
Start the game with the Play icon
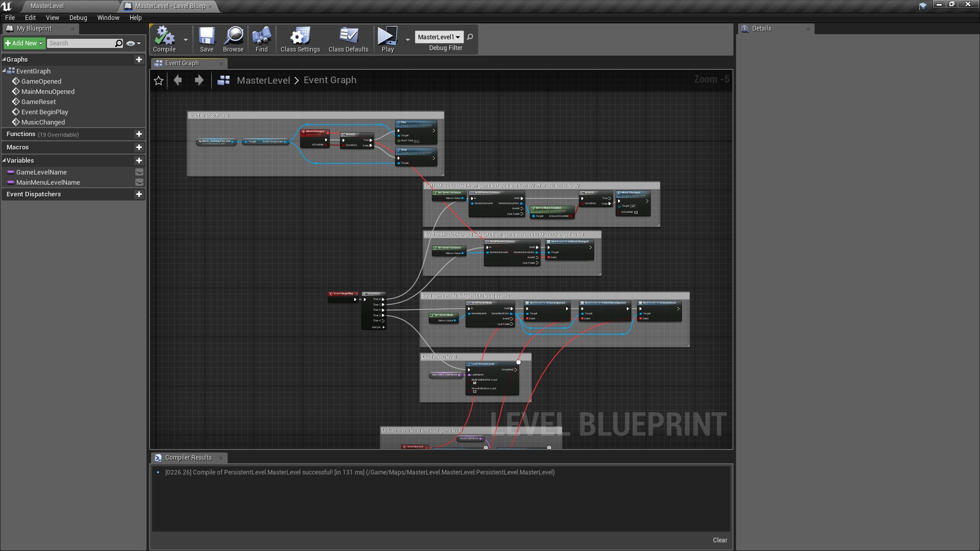[386, 36]
